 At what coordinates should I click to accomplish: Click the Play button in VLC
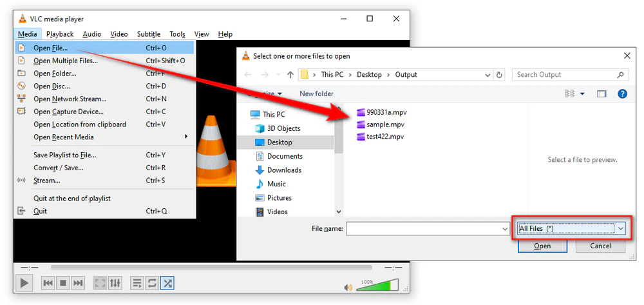[x=24, y=283]
